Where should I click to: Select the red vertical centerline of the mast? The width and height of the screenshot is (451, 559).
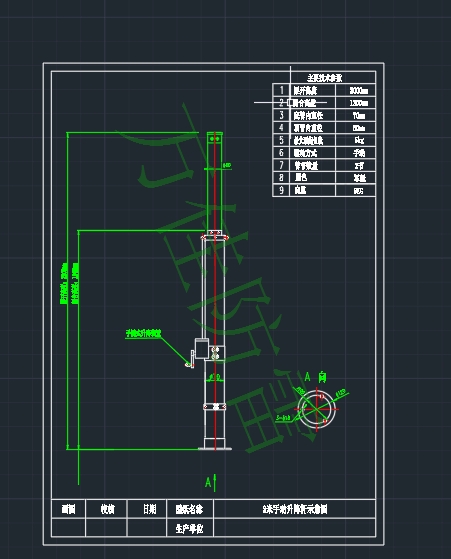(x=215, y=291)
